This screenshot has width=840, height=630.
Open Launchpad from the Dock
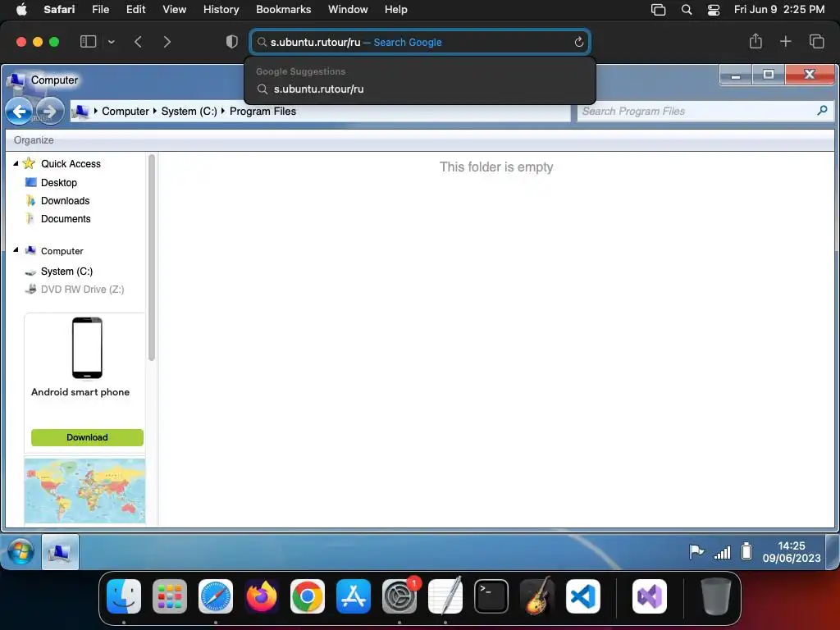(170, 596)
